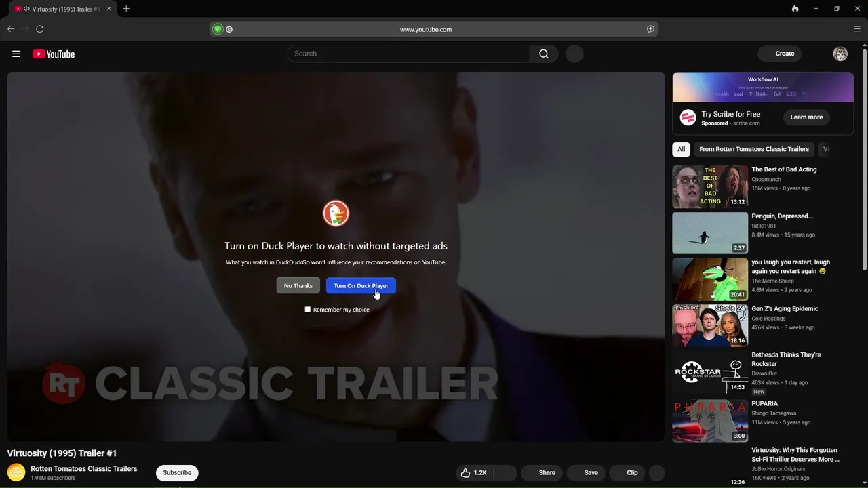
Task: Open the Penguin, Depressed thumbnail
Action: click(710, 233)
